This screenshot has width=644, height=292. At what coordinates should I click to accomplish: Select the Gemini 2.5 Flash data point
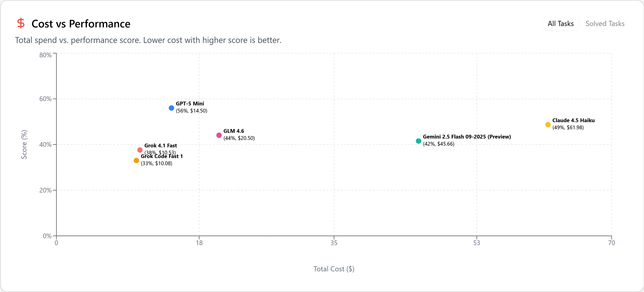[x=418, y=141]
